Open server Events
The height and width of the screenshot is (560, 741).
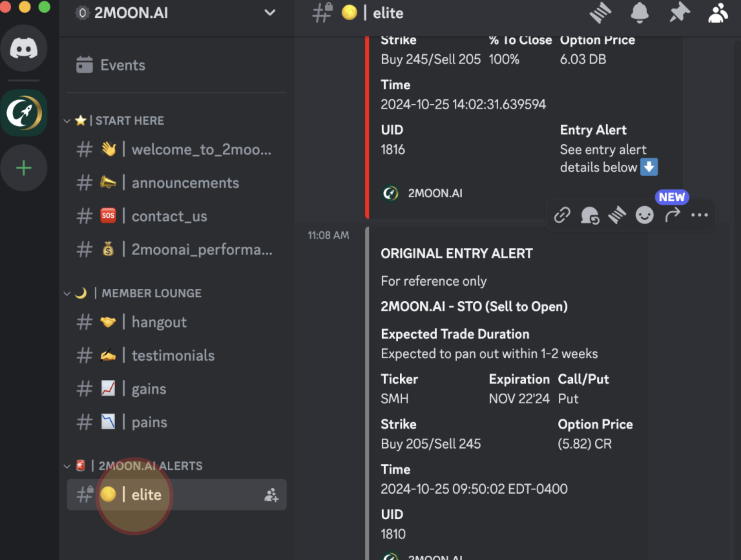click(x=122, y=65)
